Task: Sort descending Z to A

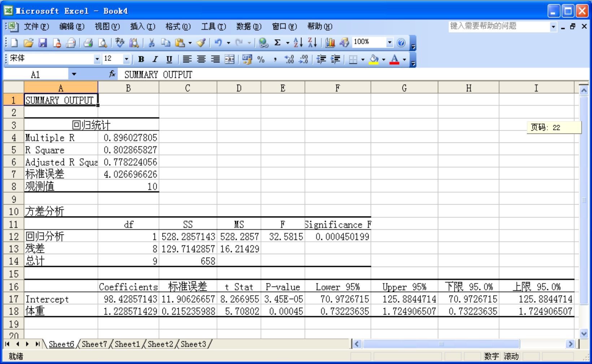Action: pyautogui.click(x=313, y=43)
